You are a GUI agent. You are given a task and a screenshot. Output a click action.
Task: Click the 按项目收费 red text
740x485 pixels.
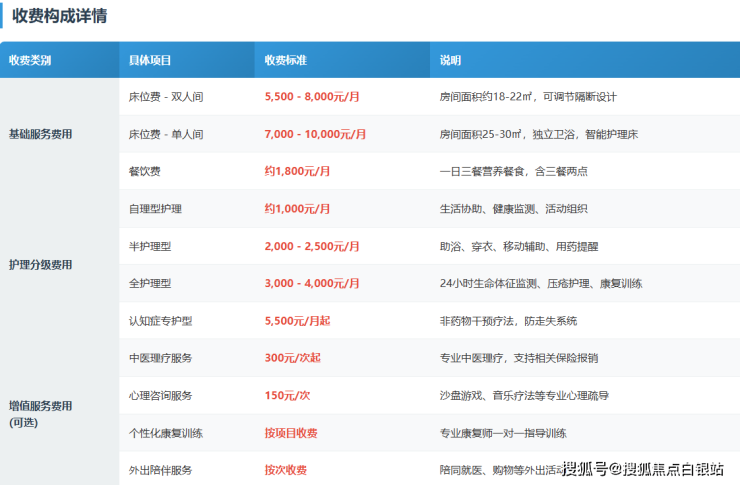pos(291,433)
